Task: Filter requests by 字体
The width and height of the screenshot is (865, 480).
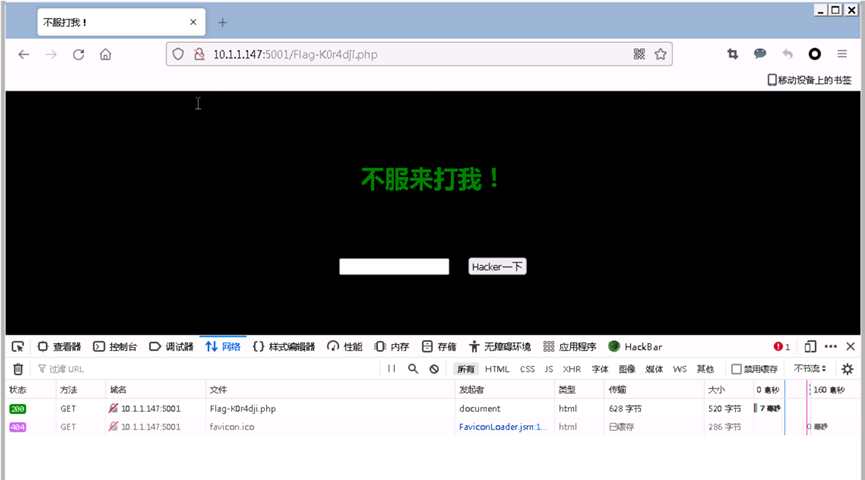Action: click(600, 369)
